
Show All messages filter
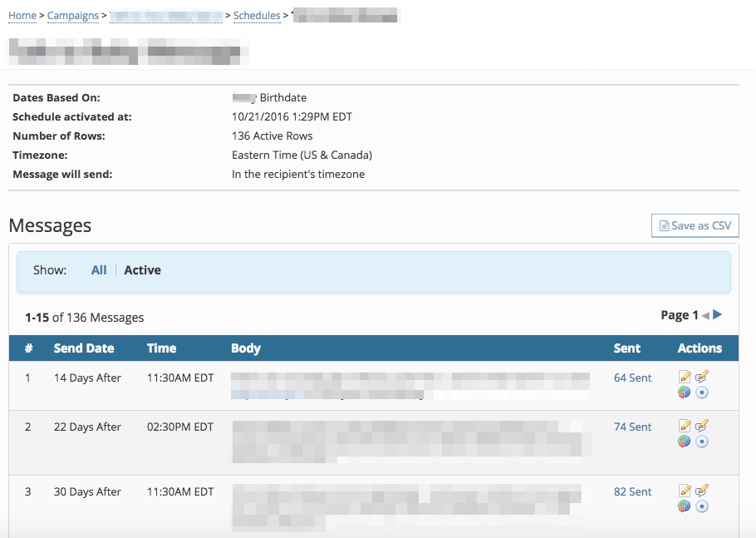tap(99, 270)
